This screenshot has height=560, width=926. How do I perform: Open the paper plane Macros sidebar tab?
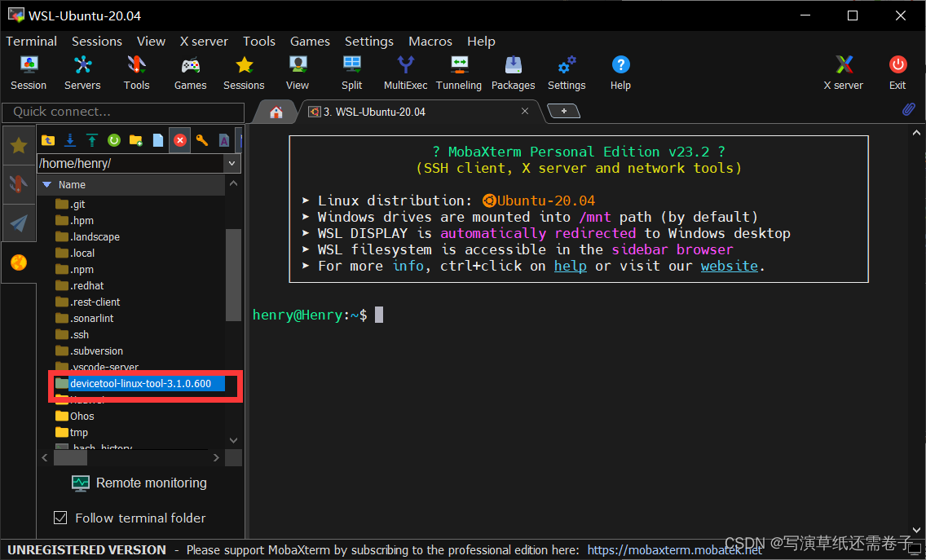19,223
